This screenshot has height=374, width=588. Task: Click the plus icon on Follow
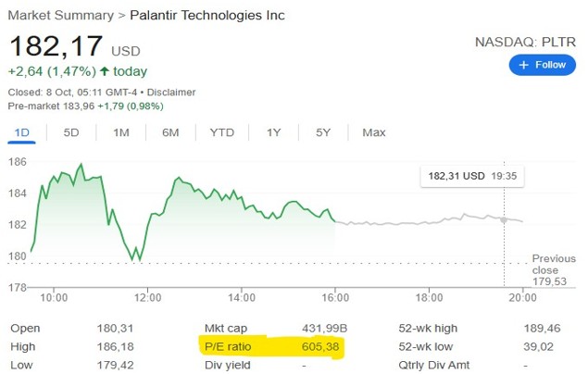(x=524, y=65)
